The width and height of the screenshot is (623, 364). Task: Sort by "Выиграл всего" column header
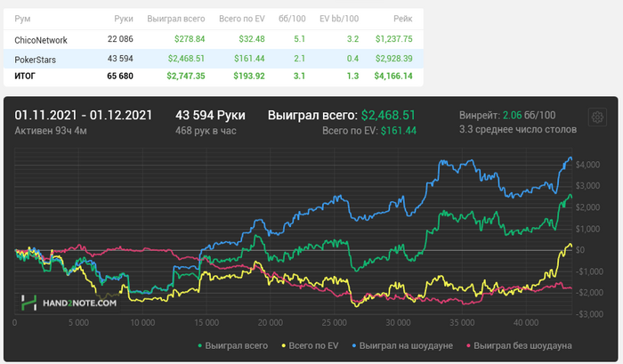[x=176, y=19]
